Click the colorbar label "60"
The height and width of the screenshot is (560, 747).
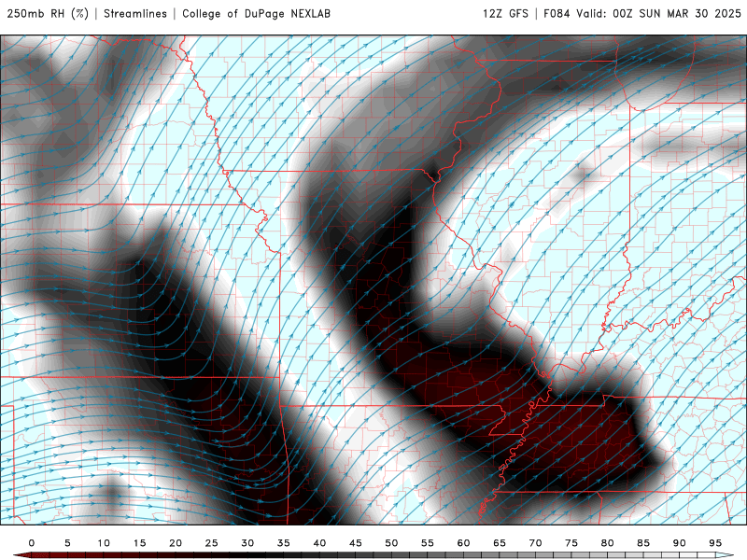(x=463, y=543)
